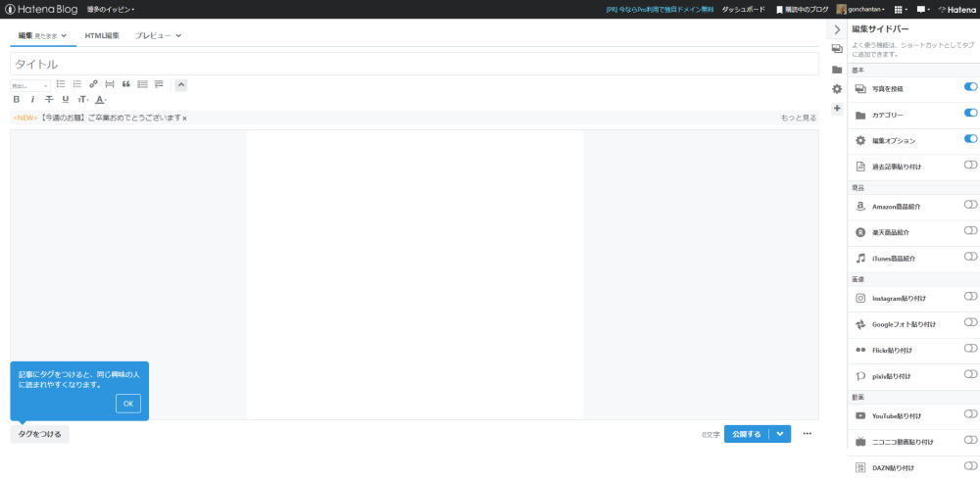980x480 pixels.
Task: Click the Rakuten icon in the sidebar list
Action: pos(860,232)
